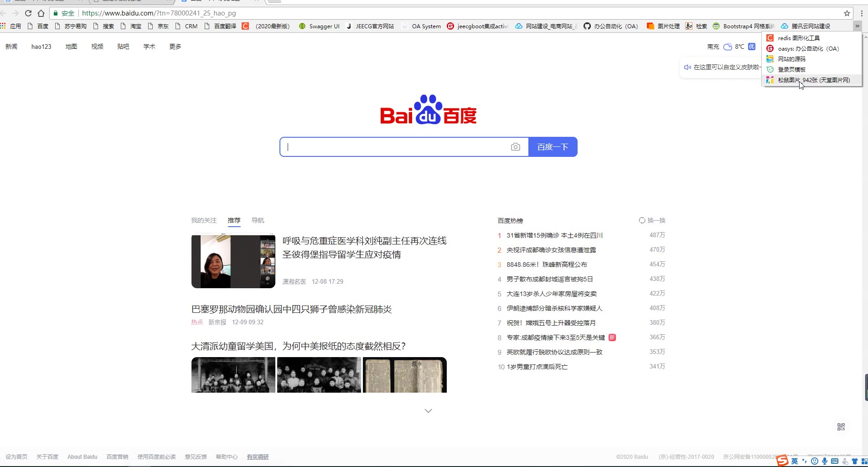Open the 腾讯云网站建设 bookmark
Image resolution: width=868 pixels, height=467 pixels.
806,26
